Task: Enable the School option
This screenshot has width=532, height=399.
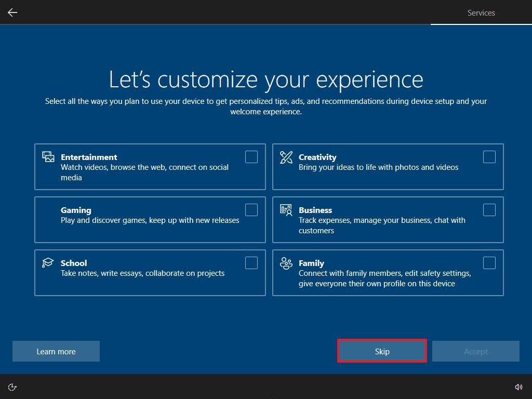Action: tap(251, 263)
